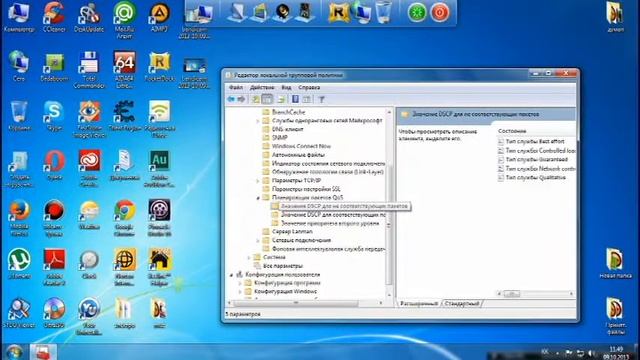640x360 pixels.
Task: Click the Export list toolbar icon
Action: [x=281, y=99]
